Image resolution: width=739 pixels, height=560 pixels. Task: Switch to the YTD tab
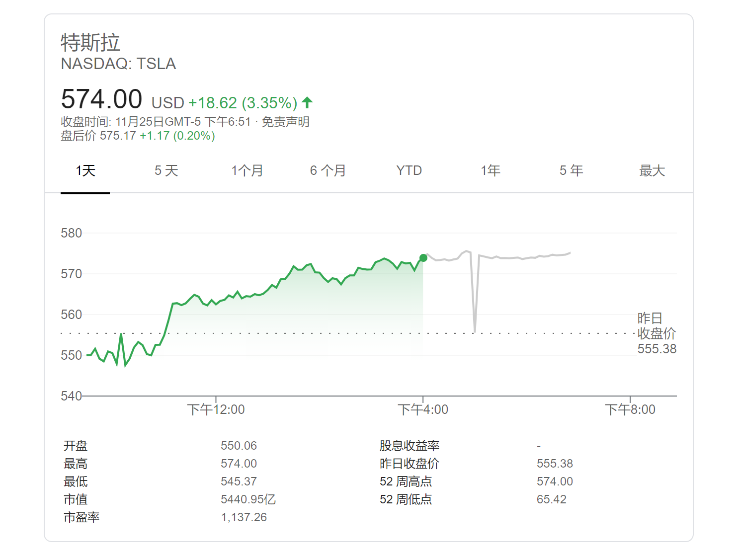[x=409, y=171]
